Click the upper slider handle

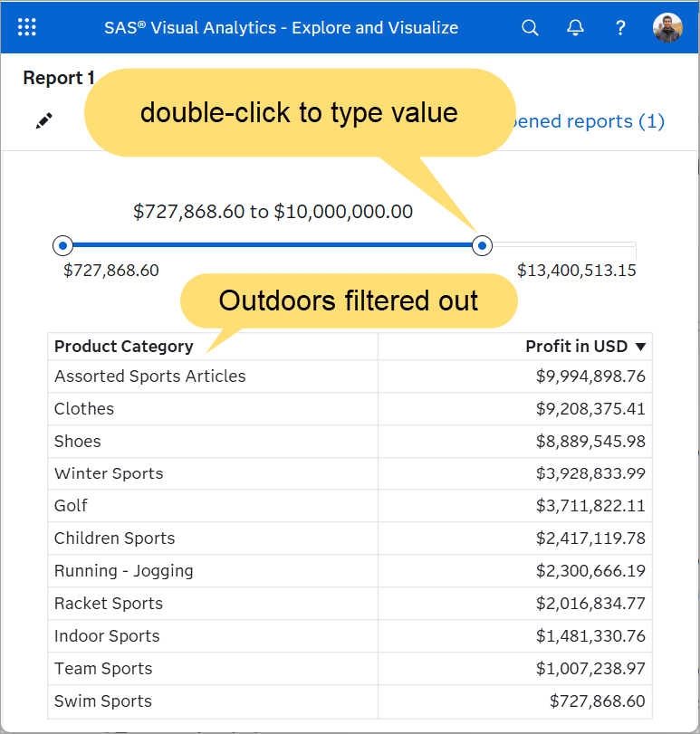pyautogui.click(x=482, y=245)
